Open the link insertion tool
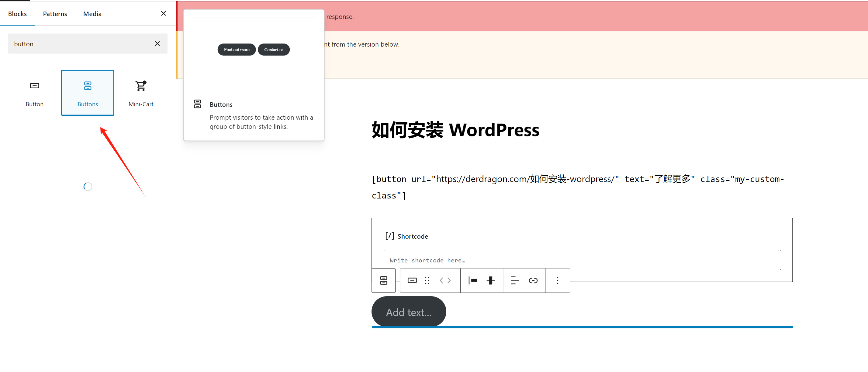 [533, 280]
